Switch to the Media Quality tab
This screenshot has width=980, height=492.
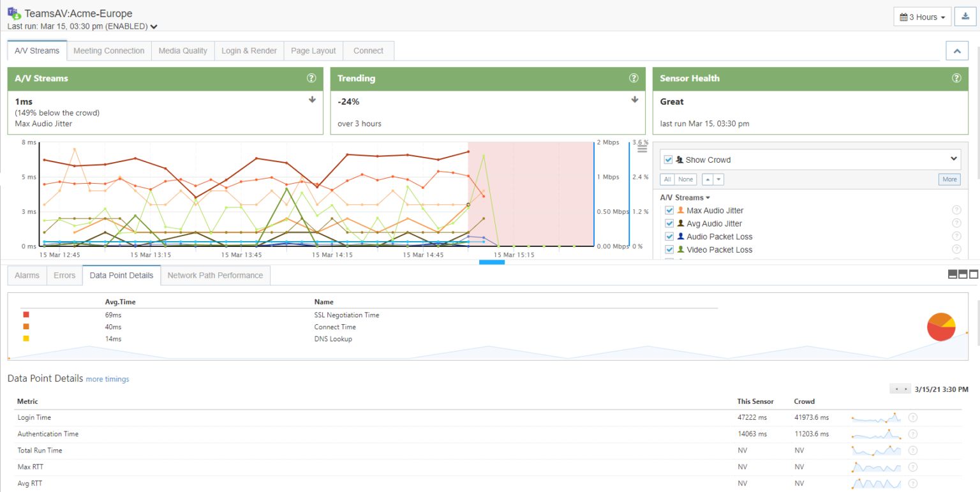182,50
